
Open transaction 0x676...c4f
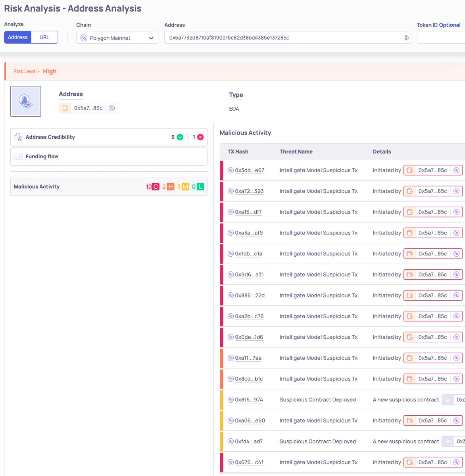[x=249, y=462]
